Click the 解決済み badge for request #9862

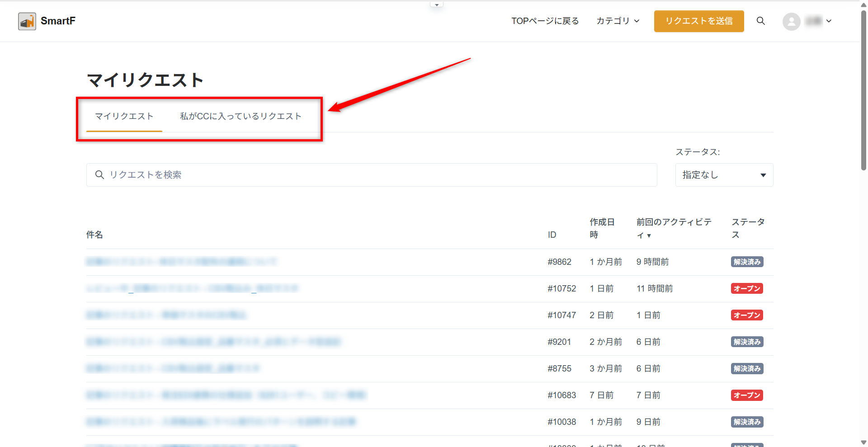[x=747, y=262]
